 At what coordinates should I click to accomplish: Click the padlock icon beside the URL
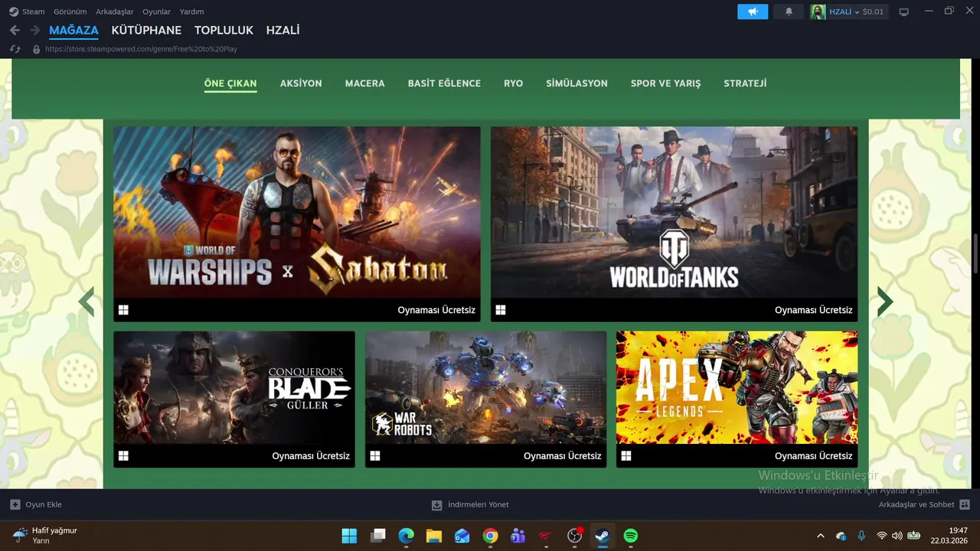(x=36, y=49)
